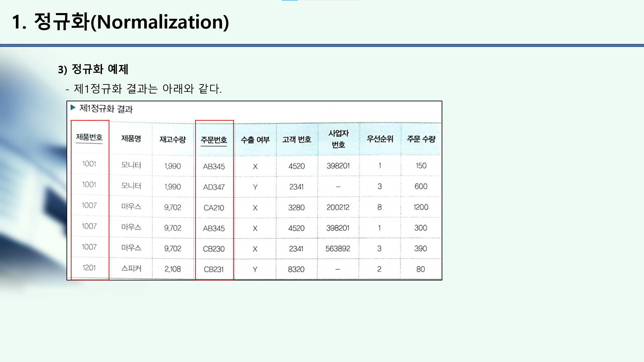Select the 제품명 column header

coord(131,139)
